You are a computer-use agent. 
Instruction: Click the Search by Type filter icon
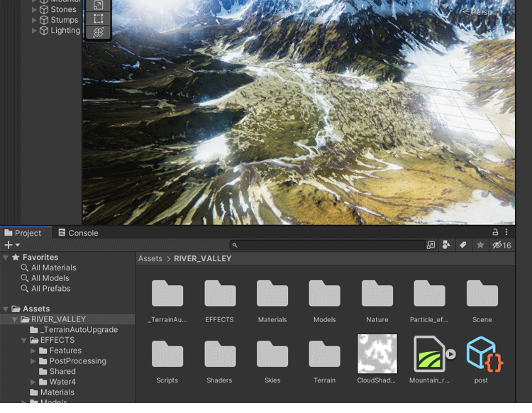pos(446,245)
